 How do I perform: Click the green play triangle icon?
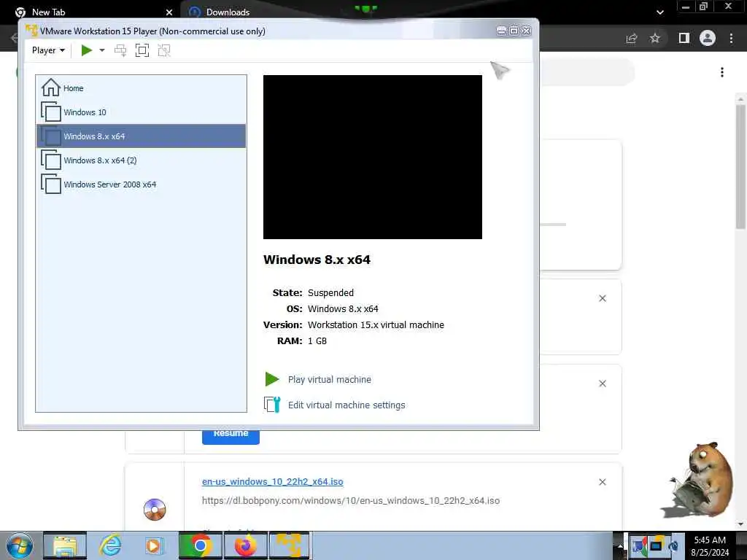coord(272,379)
